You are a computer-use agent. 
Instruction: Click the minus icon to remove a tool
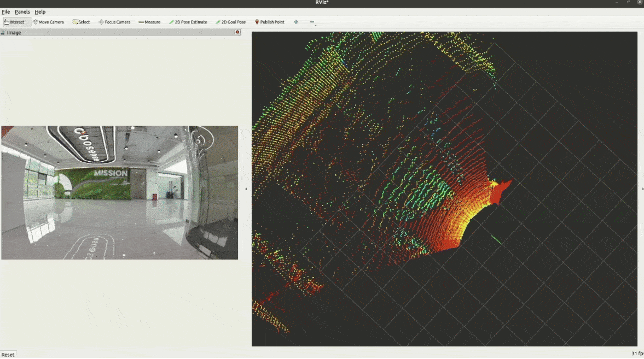pyautogui.click(x=312, y=22)
